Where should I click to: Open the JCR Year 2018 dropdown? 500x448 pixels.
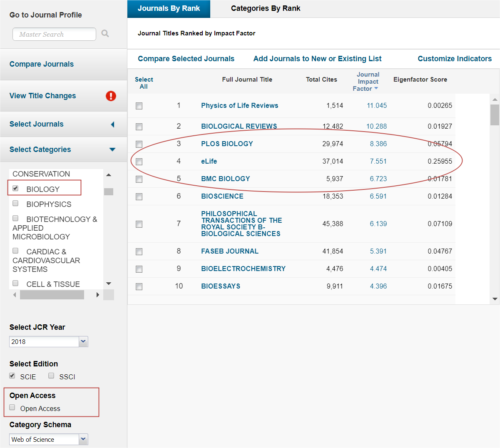coord(83,341)
